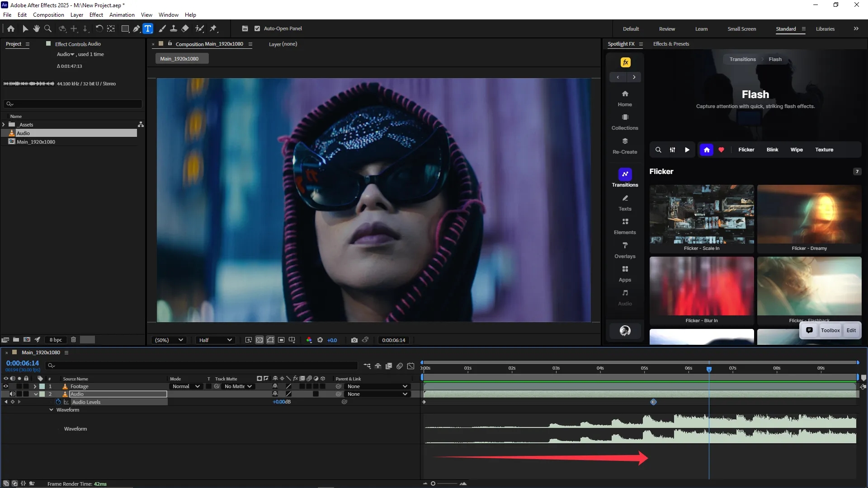Switch to the Review workspace
This screenshot has height=488, width=868.
[667, 29]
